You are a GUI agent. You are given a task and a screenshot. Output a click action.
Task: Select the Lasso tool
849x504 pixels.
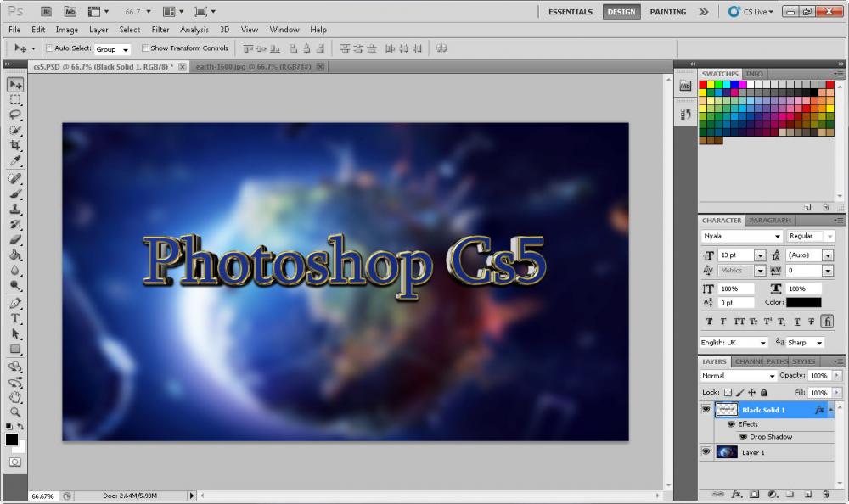click(15, 115)
